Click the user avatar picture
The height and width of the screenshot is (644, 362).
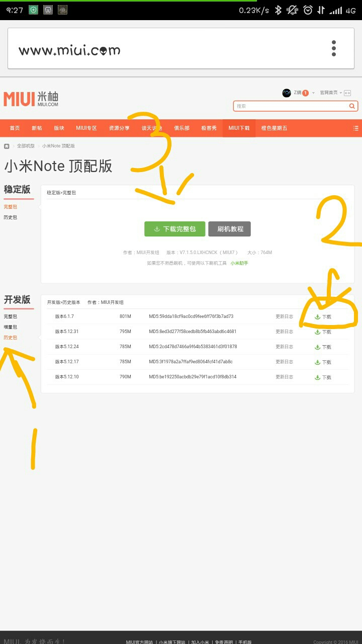[x=287, y=93]
